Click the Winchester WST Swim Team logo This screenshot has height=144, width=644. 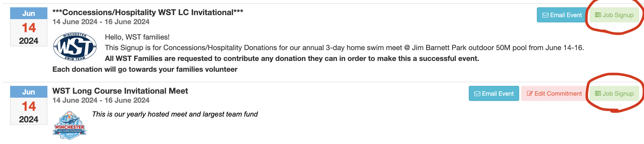coord(75,47)
